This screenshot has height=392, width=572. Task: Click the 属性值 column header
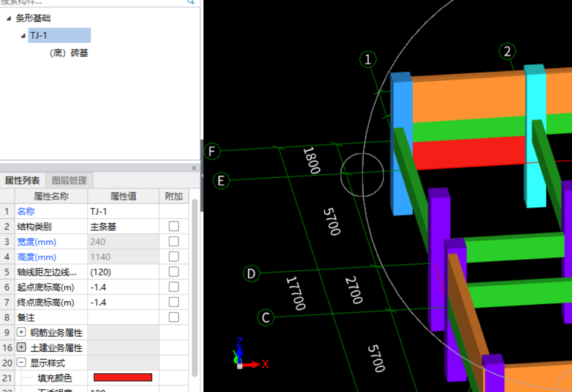(x=124, y=196)
